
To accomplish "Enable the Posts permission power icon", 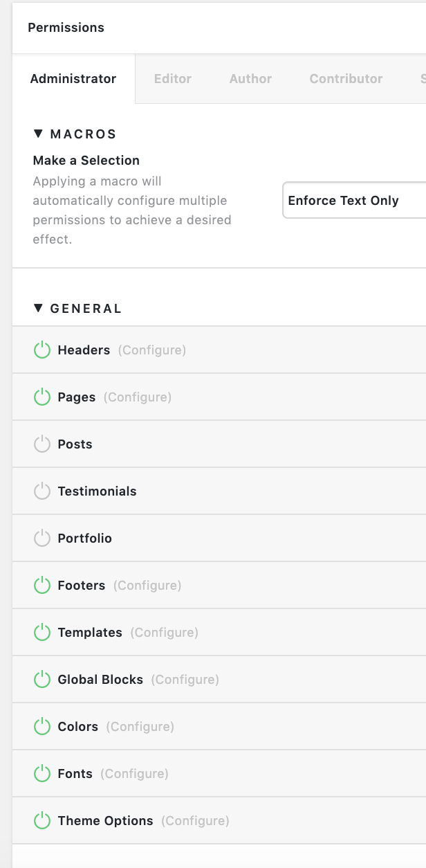I will click(x=42, y=444).
